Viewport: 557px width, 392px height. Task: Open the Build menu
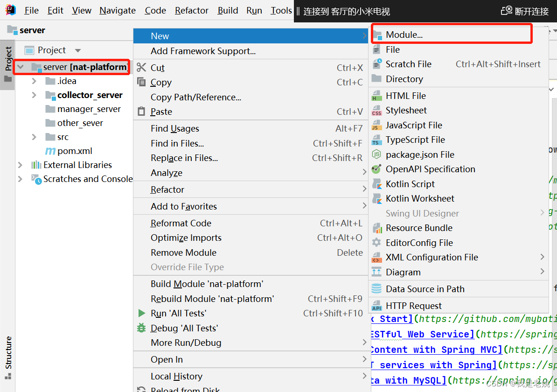pyautogui.click(x=228, y=10)
